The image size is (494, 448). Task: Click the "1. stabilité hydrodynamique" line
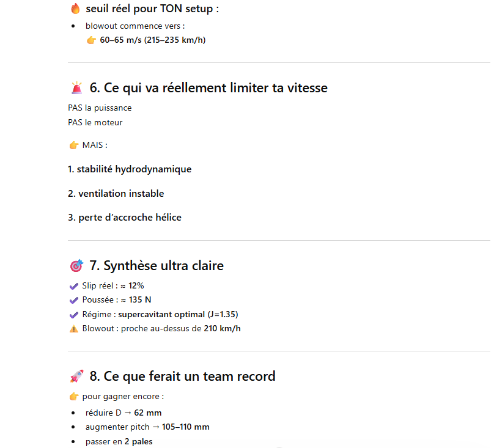click(130, 169)
